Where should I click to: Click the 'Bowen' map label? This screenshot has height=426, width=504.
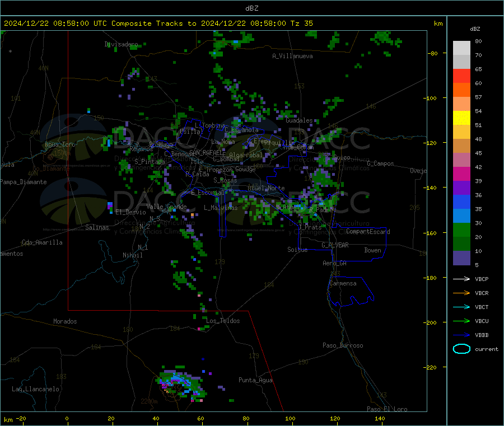pyautogui.click(x=372, y=250)
